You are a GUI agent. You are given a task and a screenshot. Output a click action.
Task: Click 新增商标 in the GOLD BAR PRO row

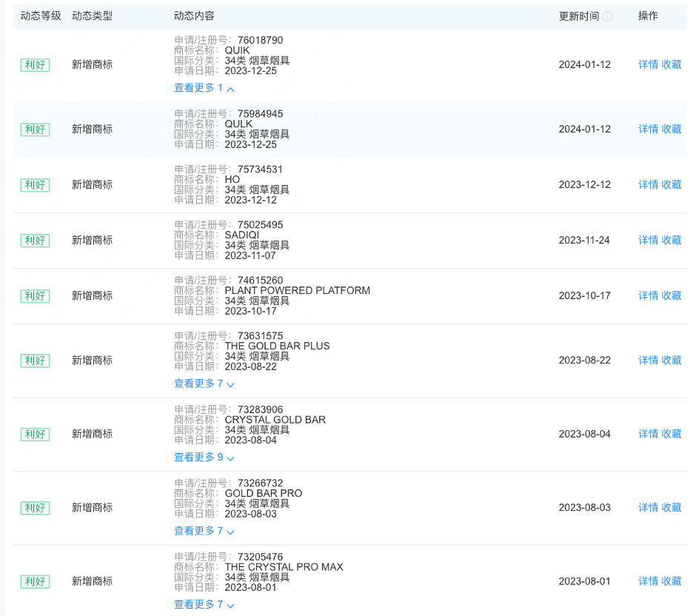[93, 508]
